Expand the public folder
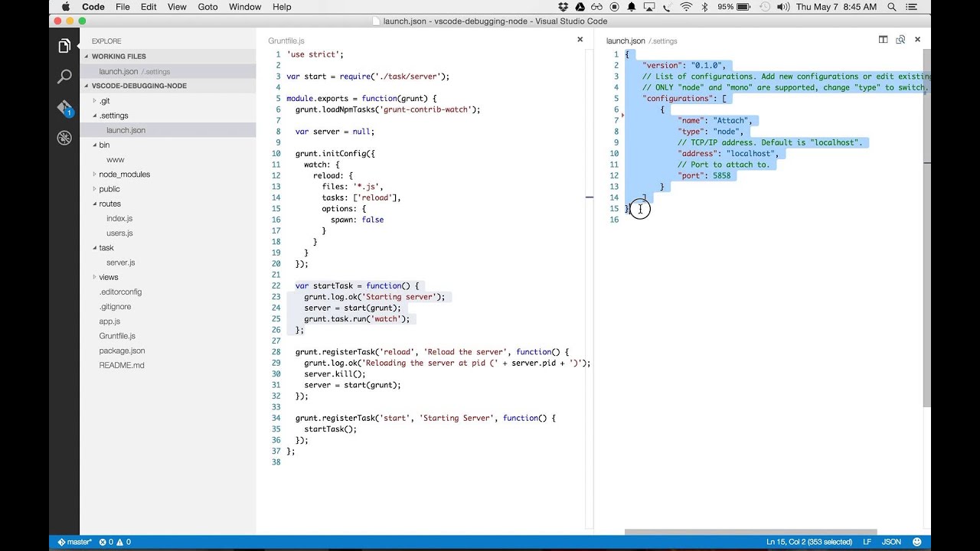 [x=168, y=189]
